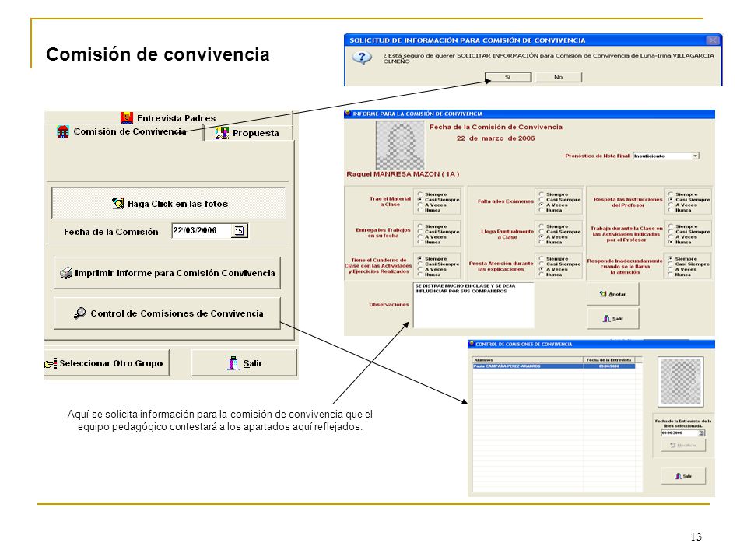The image size is (747, 560).
Task: Select A Veces for Respeta las Instrucciones del Profesor
Action: (670, 205)
